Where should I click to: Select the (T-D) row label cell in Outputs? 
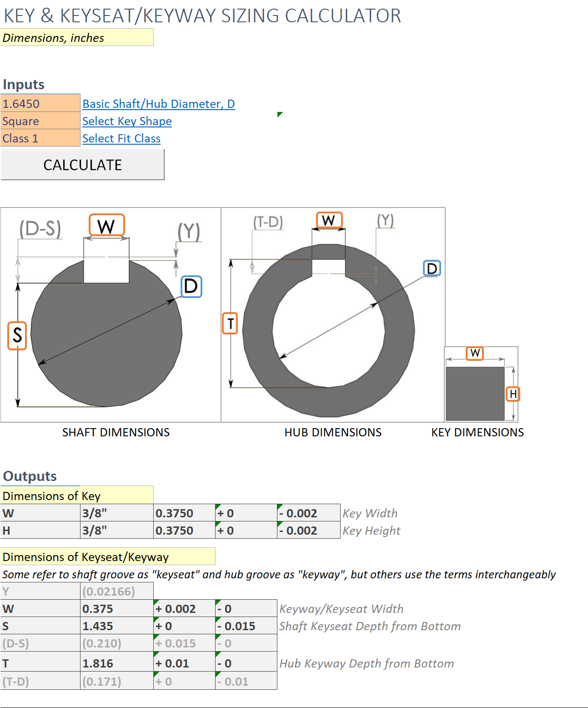(x=40, y=681)
